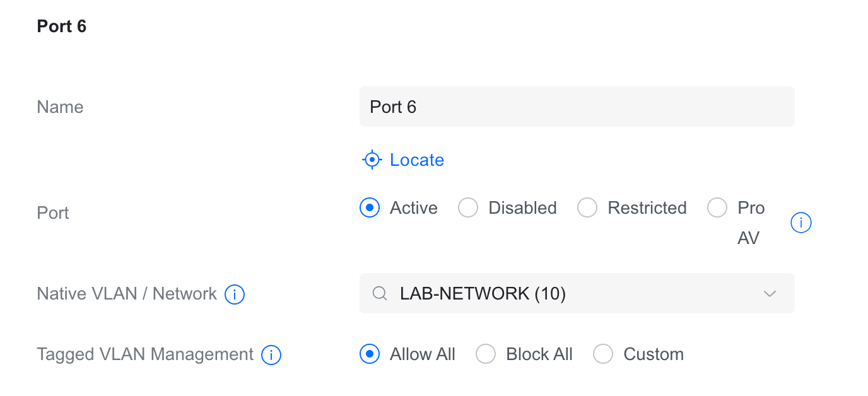Viewport: 868px width, 396px height.
Task: Open the Native VLAN / Network info tooltip
Action: (x=235, y=294)
